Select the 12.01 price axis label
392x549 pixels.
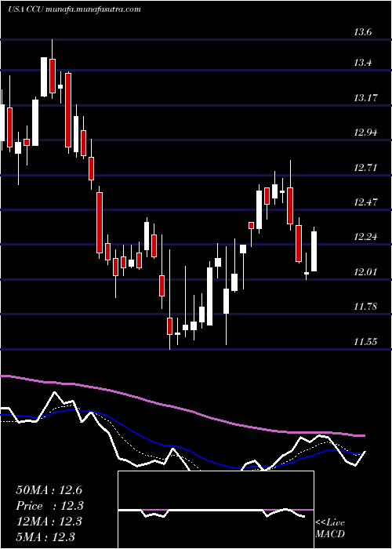point(365,271)
